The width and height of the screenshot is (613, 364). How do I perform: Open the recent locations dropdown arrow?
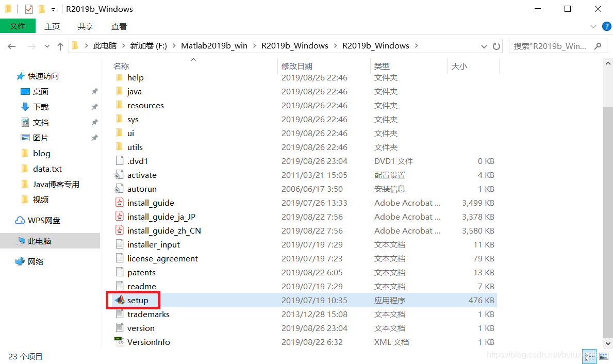coord(47,46)
